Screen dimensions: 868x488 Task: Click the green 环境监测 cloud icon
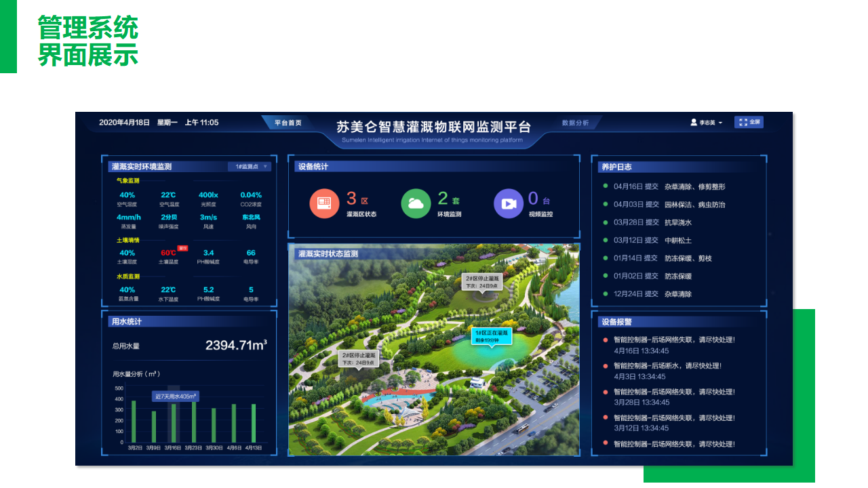pyautogui.click(x=416, y=203)
